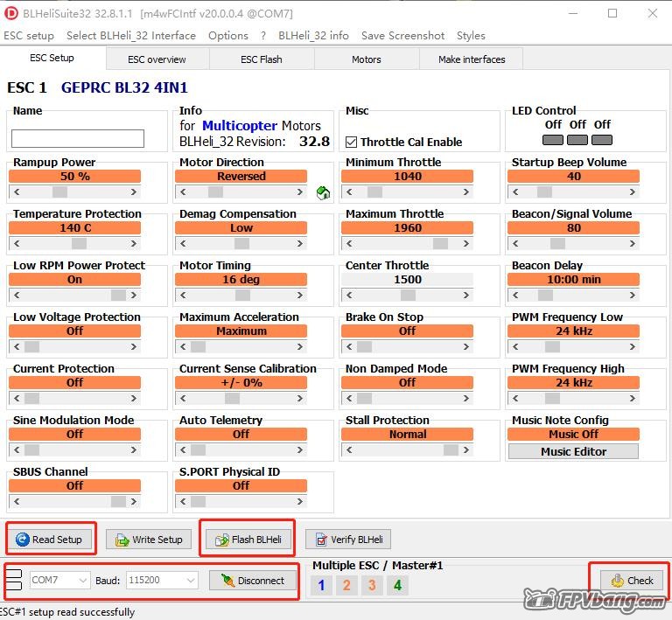Increase Minimum Throttle with right arrow
Image resolution: width=672 pixels, height=620 pixels.
point(465,192)
